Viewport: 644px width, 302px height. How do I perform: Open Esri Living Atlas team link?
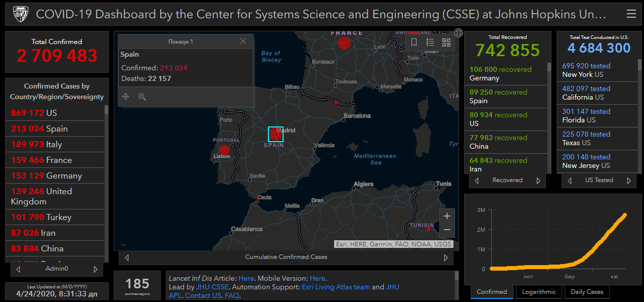pos(336,287)
